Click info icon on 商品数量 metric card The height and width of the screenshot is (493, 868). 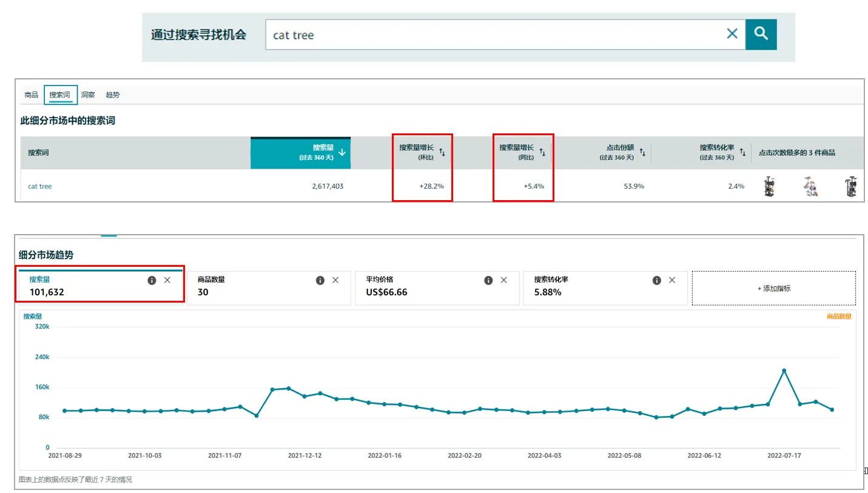coord(320,280)
